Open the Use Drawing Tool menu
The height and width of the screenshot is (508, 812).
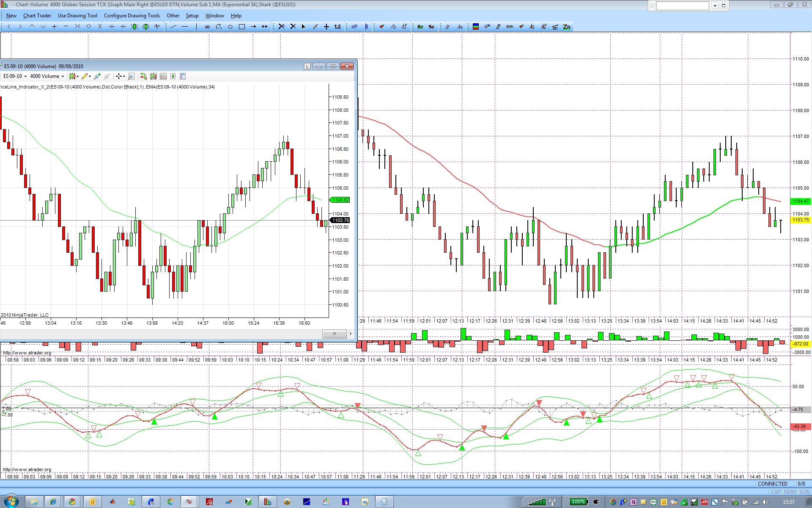tap(77, 16)
